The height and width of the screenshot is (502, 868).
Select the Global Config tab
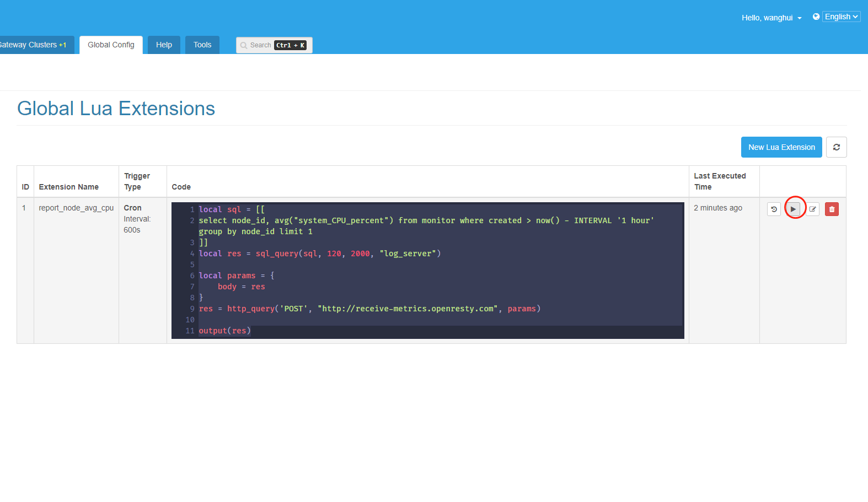111,45
